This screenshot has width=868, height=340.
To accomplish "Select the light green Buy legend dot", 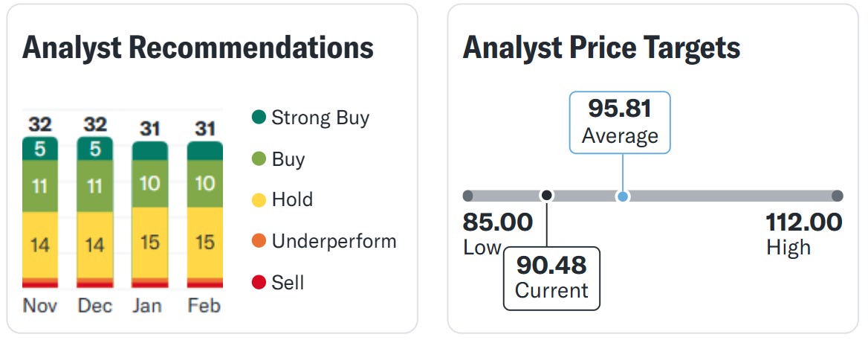I will (259, 159).
